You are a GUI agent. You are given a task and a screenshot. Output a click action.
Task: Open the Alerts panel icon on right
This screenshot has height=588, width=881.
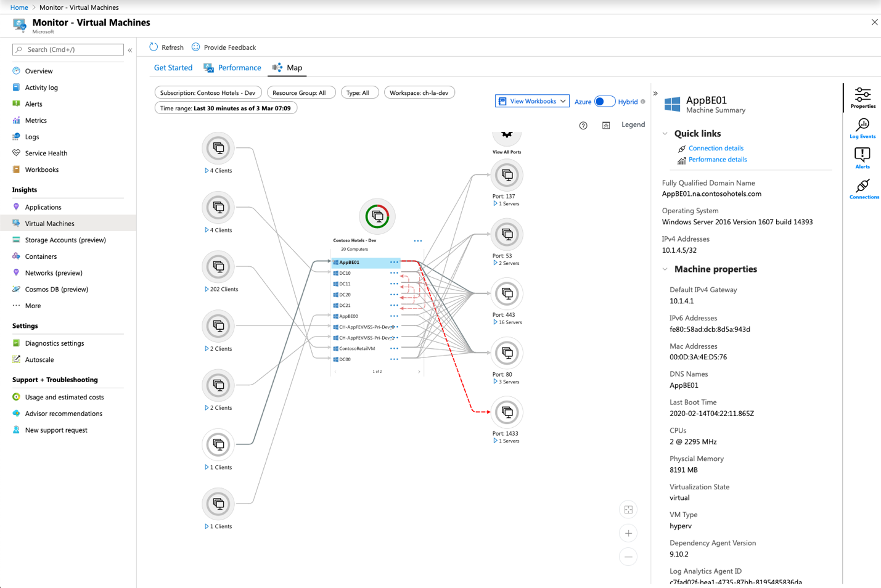pyautogui.click(x=863, y=158)
